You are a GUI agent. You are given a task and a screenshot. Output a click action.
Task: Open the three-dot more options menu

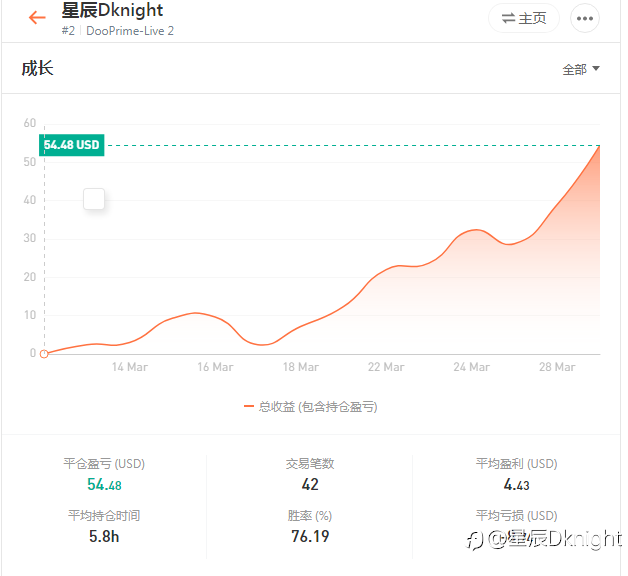coord(585,18)
